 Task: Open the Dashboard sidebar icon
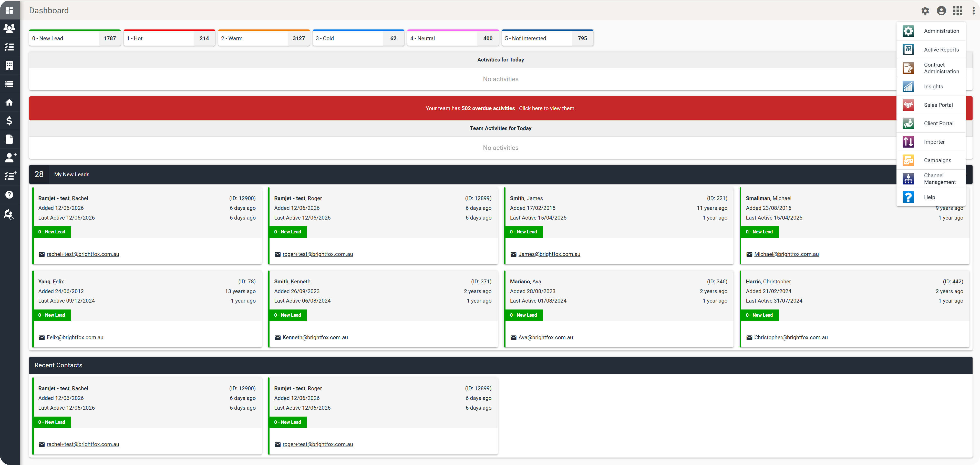click(9, 10)
